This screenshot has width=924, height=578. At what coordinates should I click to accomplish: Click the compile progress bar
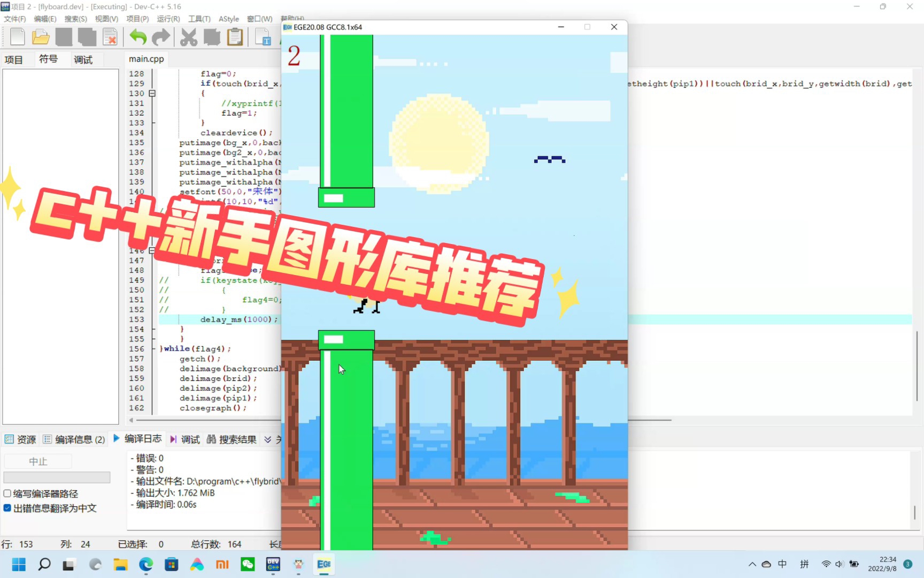click(x=57, y=477)
